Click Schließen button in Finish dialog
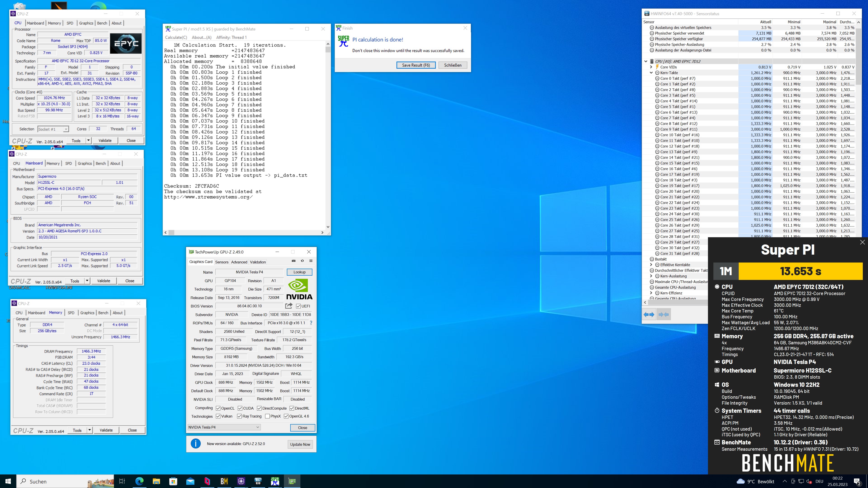868x488 pixels. pos(453,65)
